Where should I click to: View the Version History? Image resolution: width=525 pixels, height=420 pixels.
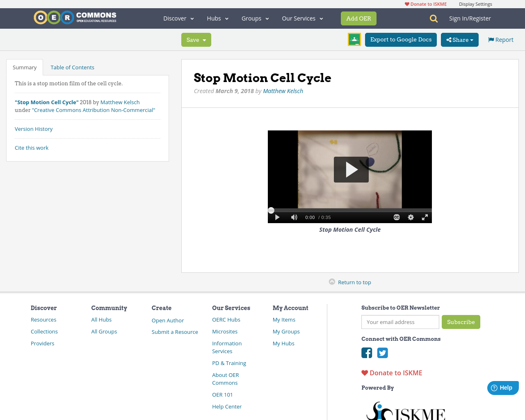33,128
